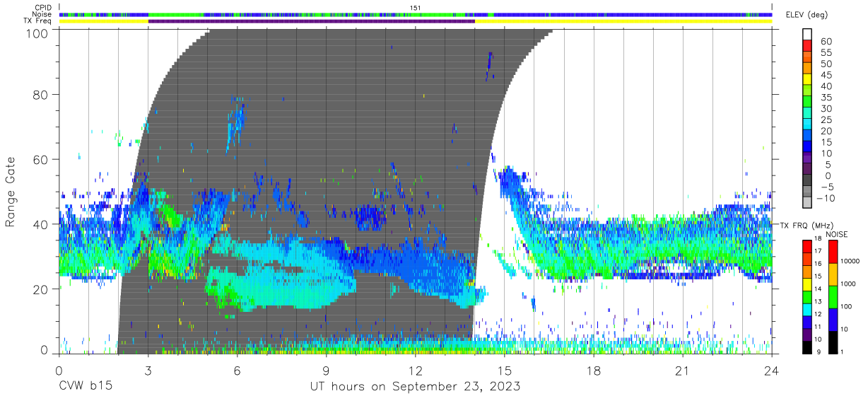Click the '6' hour tick on time axis
Screen dimensions: 868x401
tap(237, 371)
